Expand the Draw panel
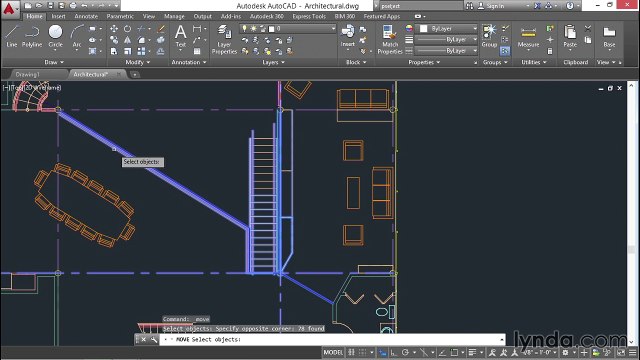The height and width of the screenshot is (360, 640). 54,62
